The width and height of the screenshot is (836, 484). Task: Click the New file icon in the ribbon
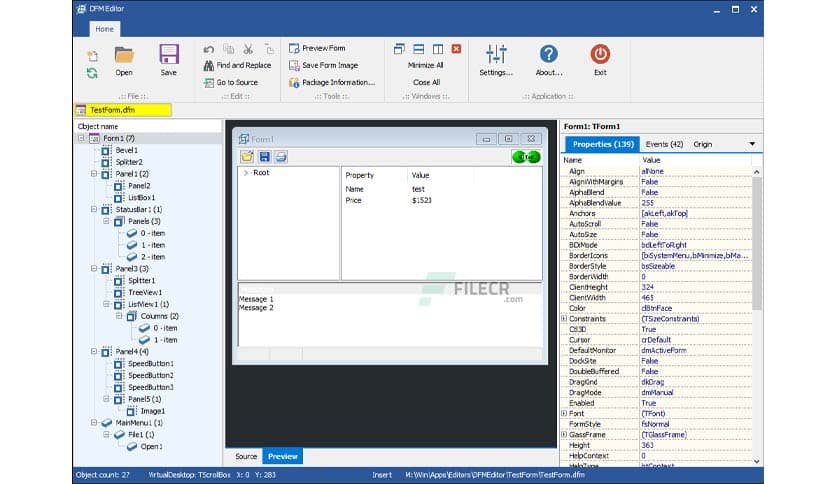[93, 56]
